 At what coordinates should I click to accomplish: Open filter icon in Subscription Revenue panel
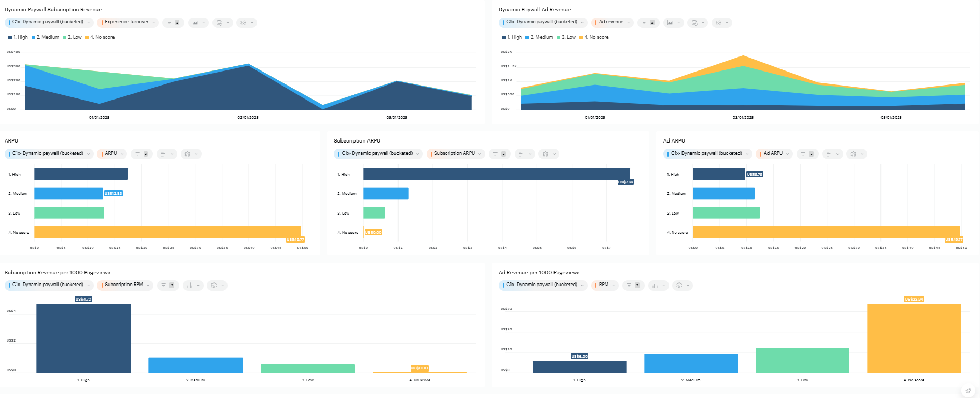tap(173, 23)
